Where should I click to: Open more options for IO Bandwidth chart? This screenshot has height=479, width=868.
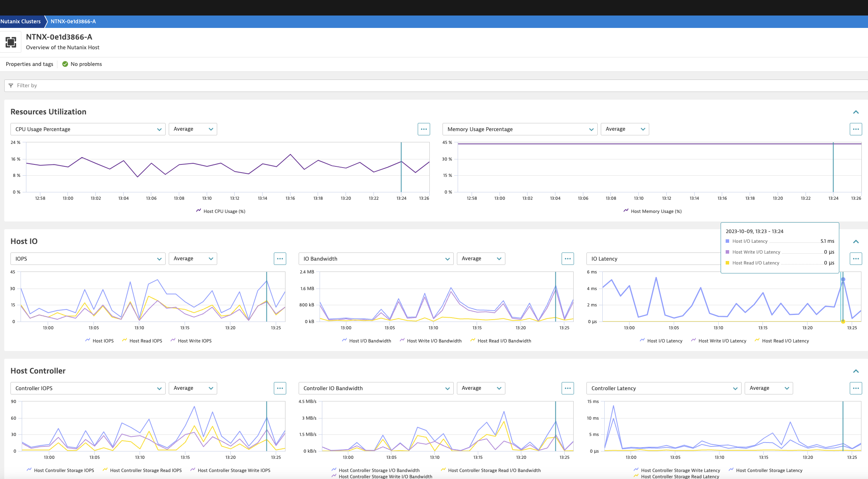pos(567,259)
